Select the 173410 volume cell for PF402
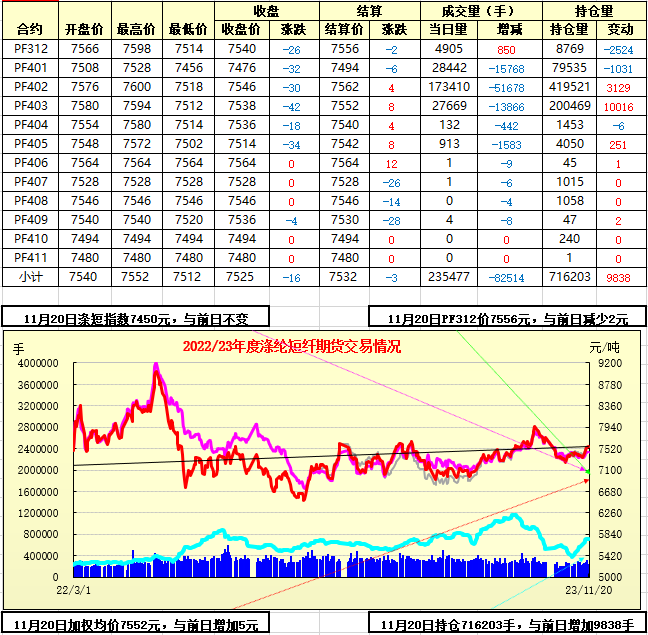 [449, 86]
